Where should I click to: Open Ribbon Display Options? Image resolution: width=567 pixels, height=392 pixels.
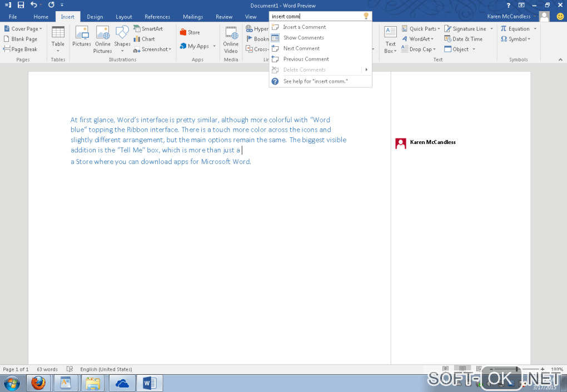tap(521, 5)
